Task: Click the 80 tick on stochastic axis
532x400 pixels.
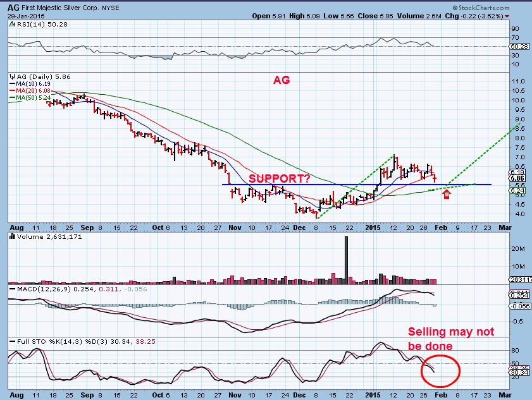Action: click(x=515, y=351)
